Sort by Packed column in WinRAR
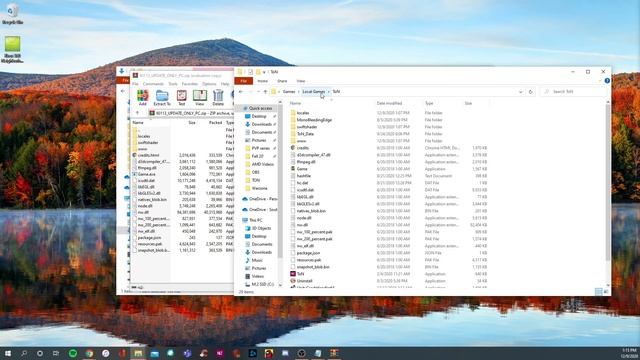Image resolution: width=640 pixels, height=360 pixels. click(216, 122)
